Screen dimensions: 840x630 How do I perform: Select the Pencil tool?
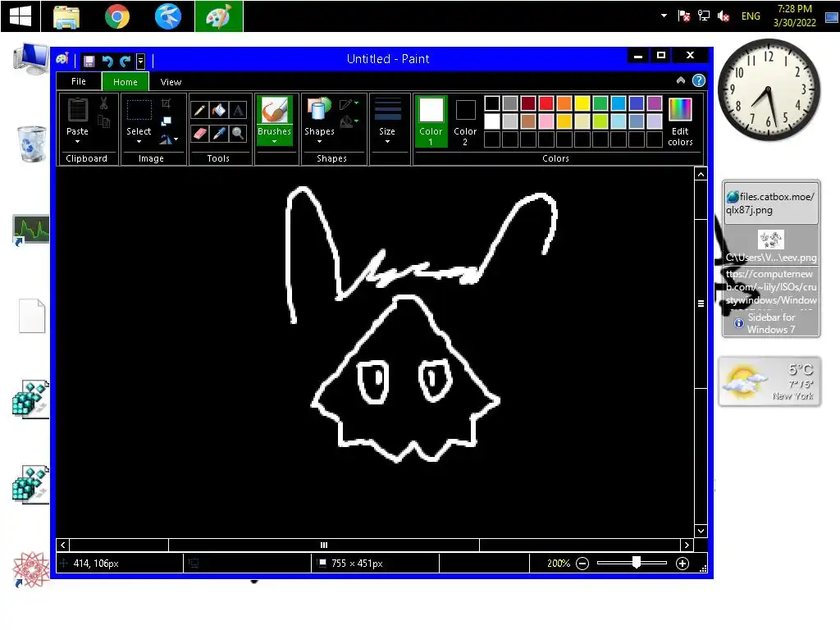[199, 111]
